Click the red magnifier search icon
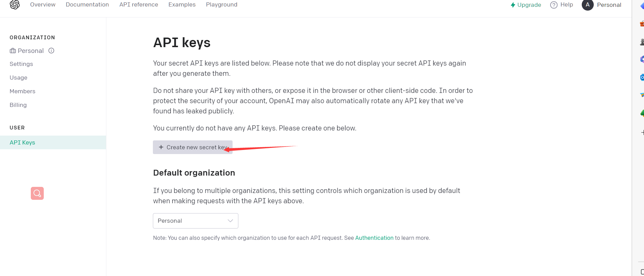This screenshot has height=276, width=644. tap(37, 193)
